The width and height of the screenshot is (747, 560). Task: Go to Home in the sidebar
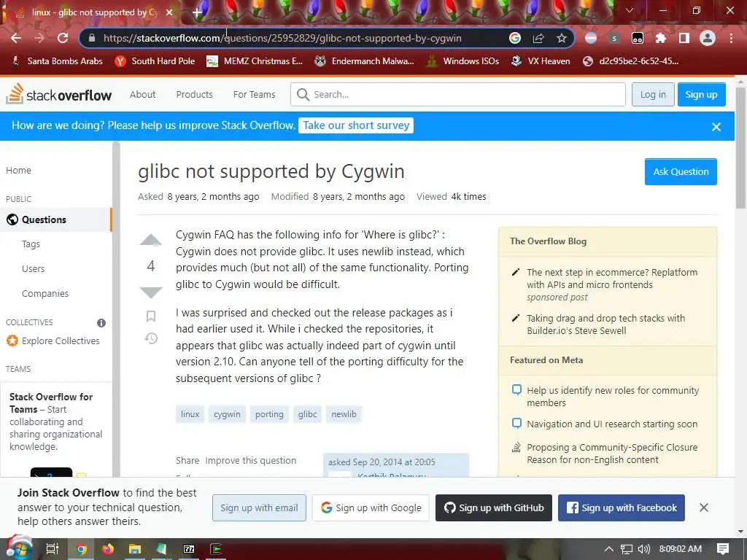click(18, 170)
